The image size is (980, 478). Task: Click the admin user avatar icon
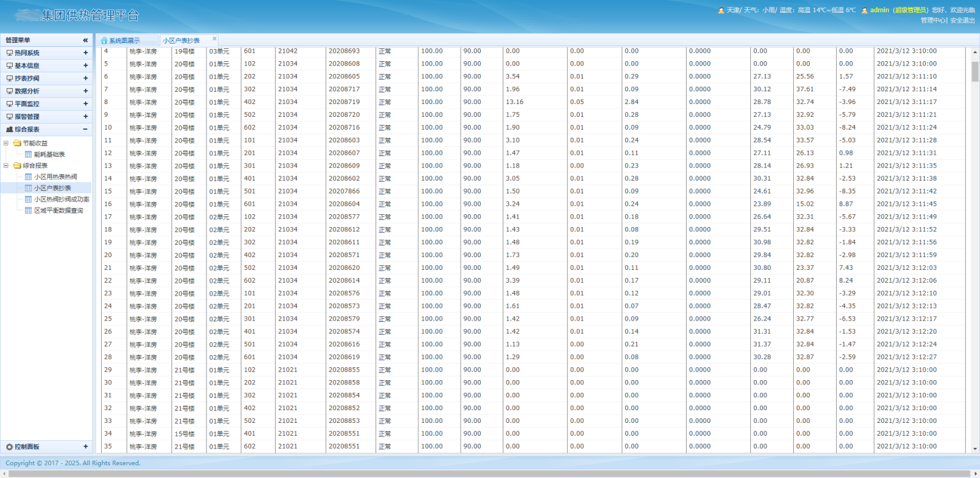(864, 10)
